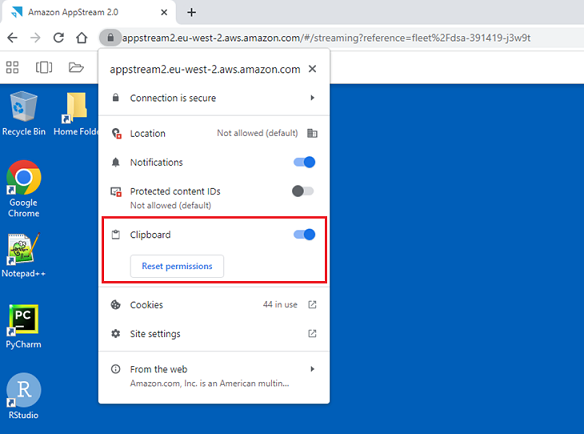Open the AppStream launch apps grid icon

coord(12,67)
